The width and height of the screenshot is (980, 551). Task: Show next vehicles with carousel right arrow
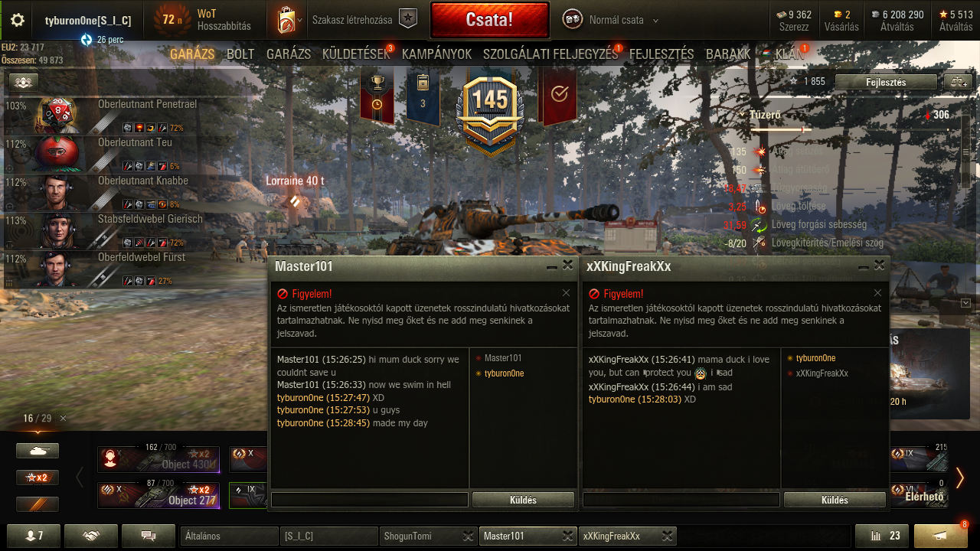(960, 478)
